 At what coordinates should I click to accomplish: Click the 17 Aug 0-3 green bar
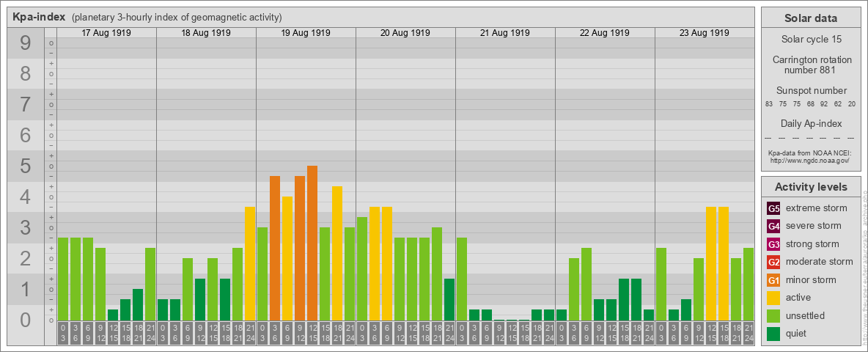click(62, 279)
